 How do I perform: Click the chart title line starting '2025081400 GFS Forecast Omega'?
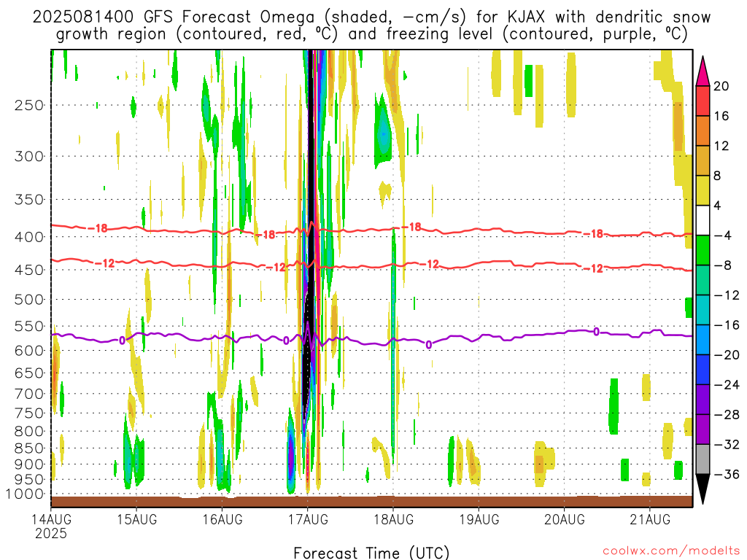[x=371, y=17]
